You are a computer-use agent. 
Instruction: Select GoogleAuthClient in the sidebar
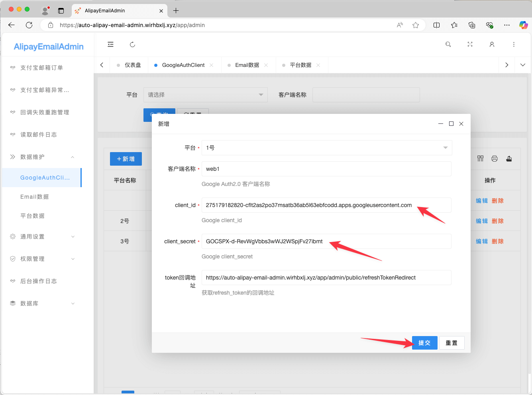[x=42, y=178]
